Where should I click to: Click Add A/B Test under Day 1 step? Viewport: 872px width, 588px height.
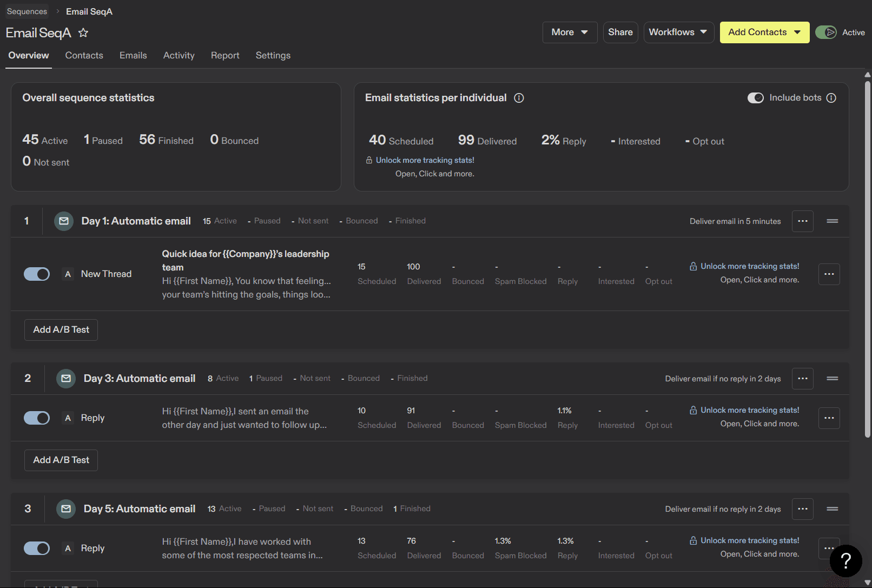[x=61, y=330]
